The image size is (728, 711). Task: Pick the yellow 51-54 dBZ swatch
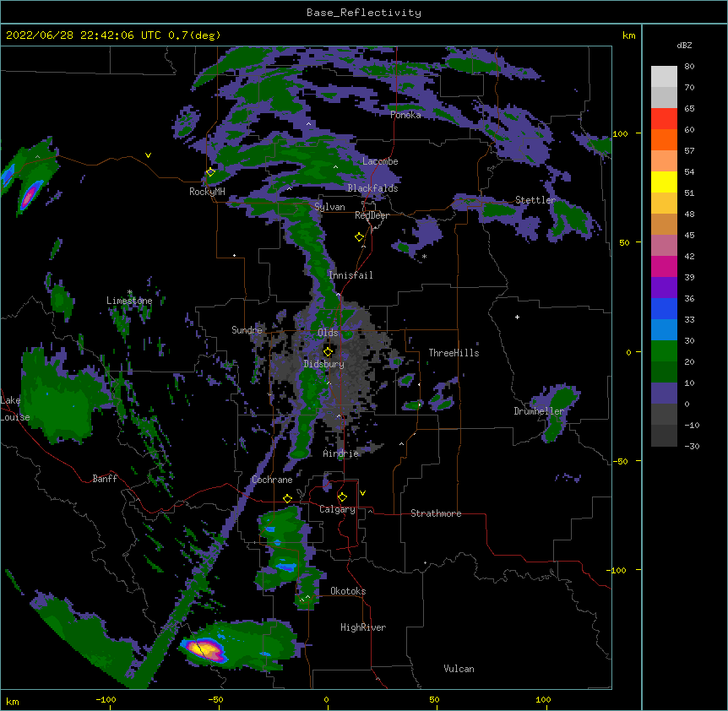tap(664, 182)
